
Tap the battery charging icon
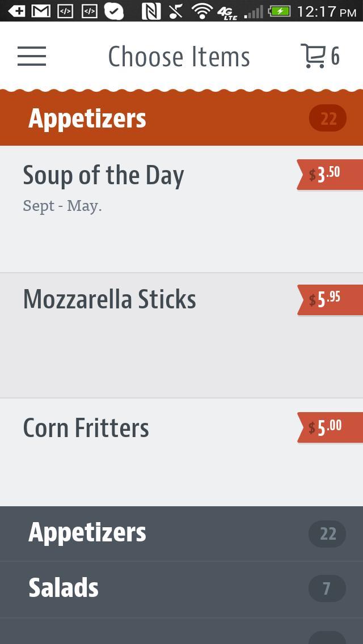coord(279,11)
